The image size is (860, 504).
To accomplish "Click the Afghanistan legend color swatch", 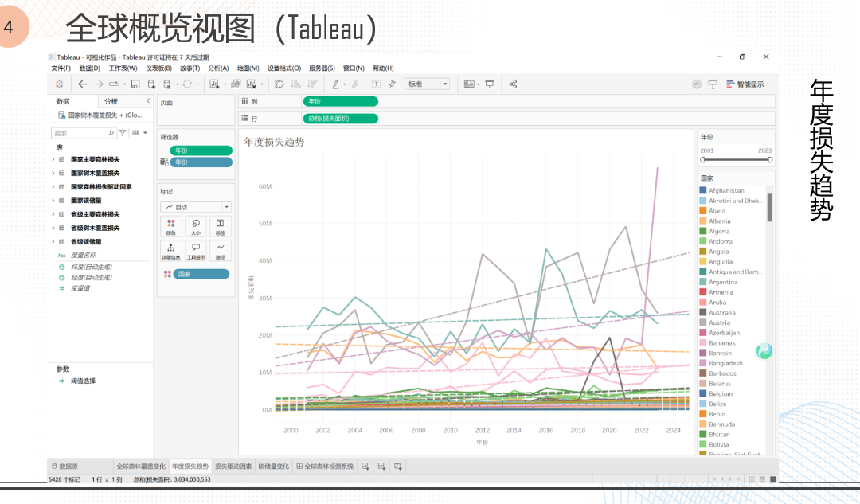I will (x=702, y=190).
